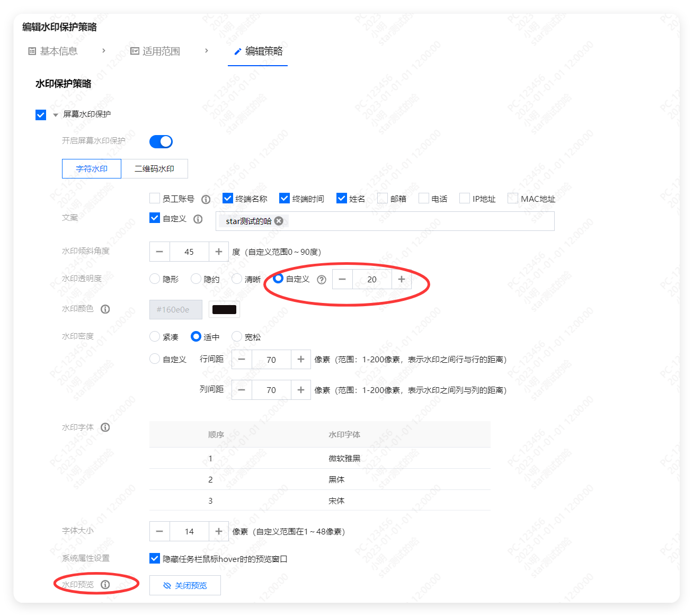Select the 宋体 font row
This screenshot has width=693, height=616.
pyautogui.click(x=320, y=501)
